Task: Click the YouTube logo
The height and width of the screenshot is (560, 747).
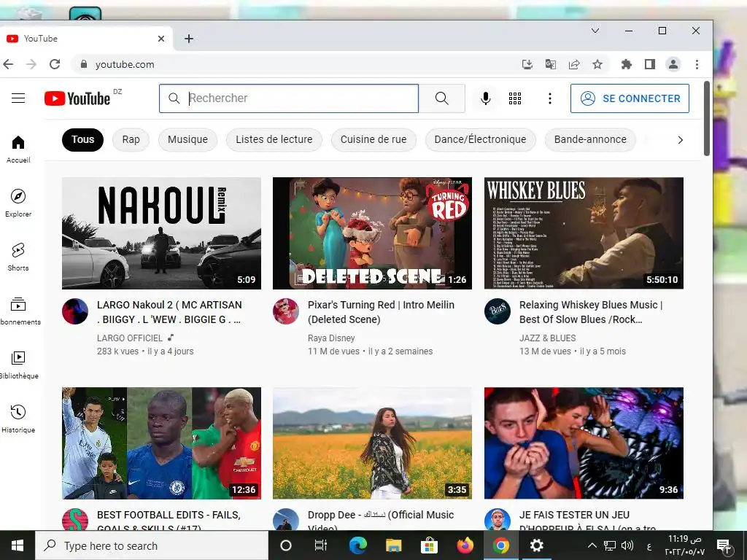Action: (77, 98)
